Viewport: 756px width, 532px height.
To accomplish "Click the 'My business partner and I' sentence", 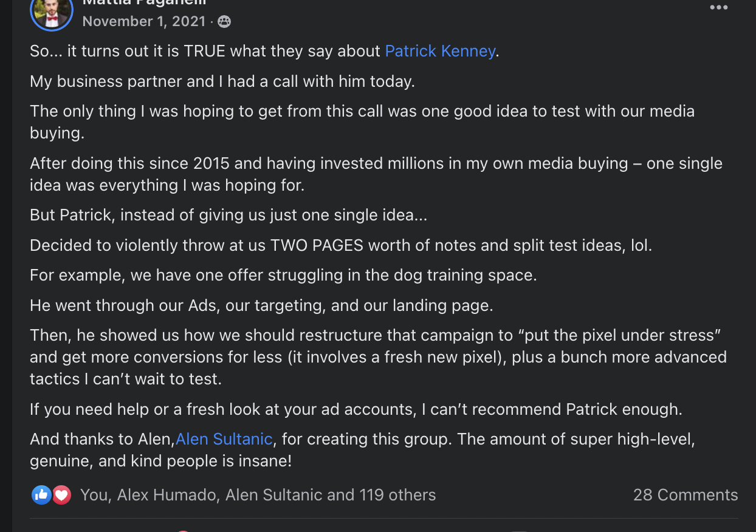I will [222, 81].
